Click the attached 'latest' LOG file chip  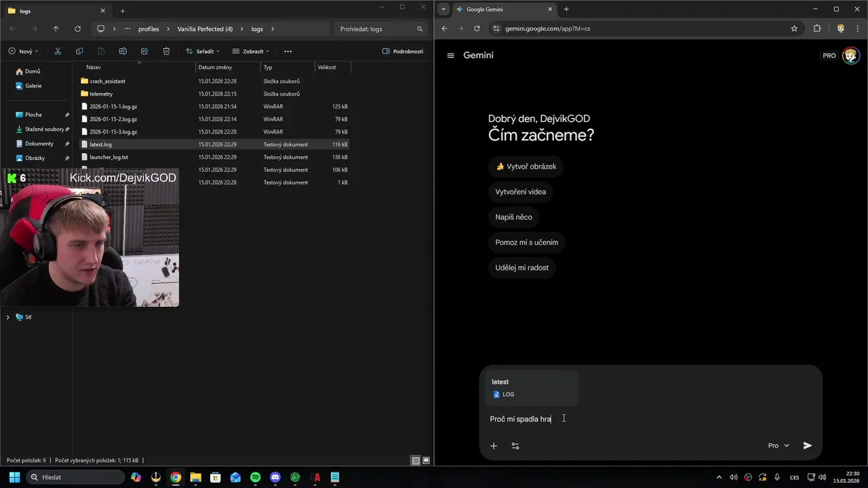532,388
